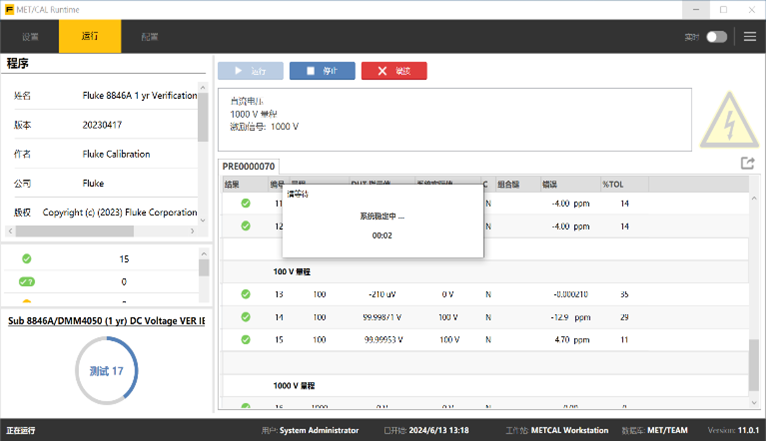
Task: Click the 正在运行 running status text
Action: click(21, 430)
